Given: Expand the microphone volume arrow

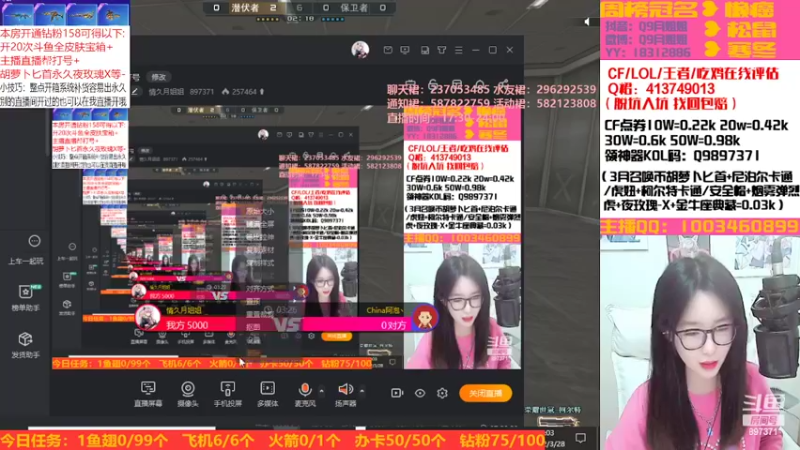Looking at the screenshot, I should (x=321, y=391).
